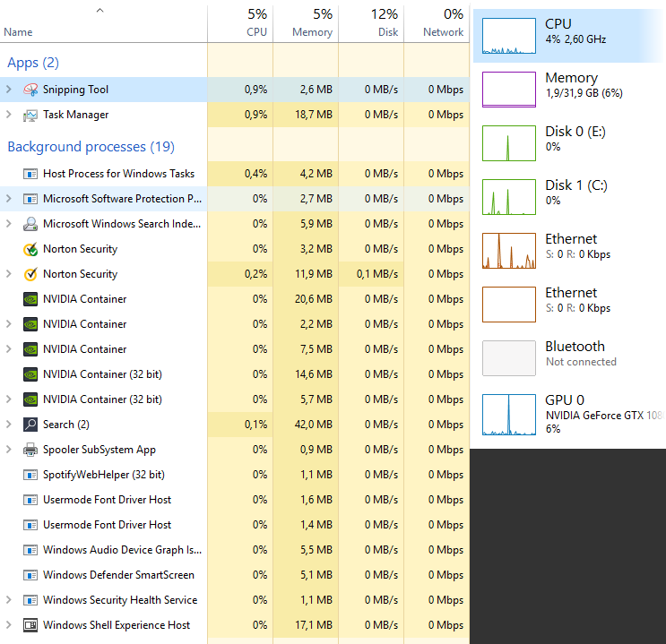The image size is (666, 644).
Task: Select Usermode Font Driver Host using 1,4 MB
Action: [235, 525]
